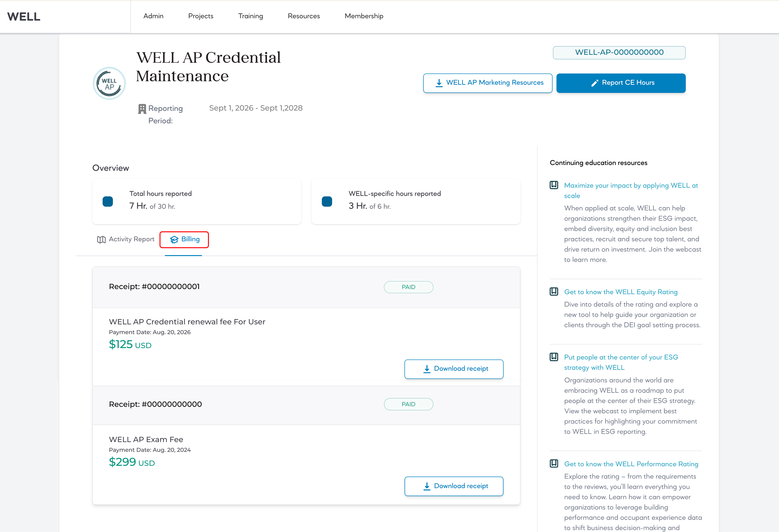
Task: Click the blue square in WELL-specific hours card
Action: point(327,202)
